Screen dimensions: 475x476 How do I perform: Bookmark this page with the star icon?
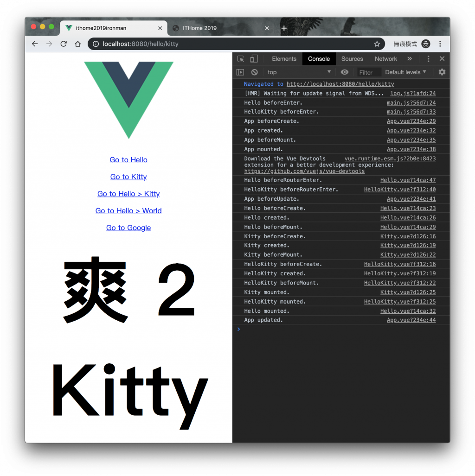pos(377,44)
